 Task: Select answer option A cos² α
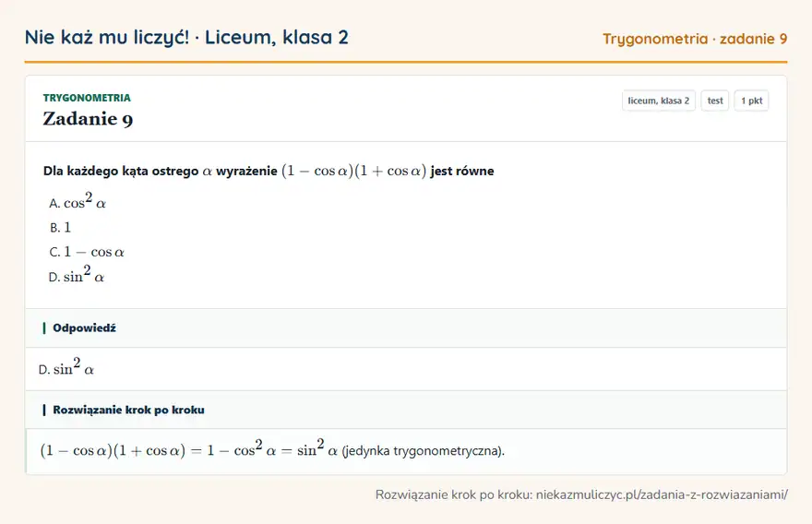point(78,201)
